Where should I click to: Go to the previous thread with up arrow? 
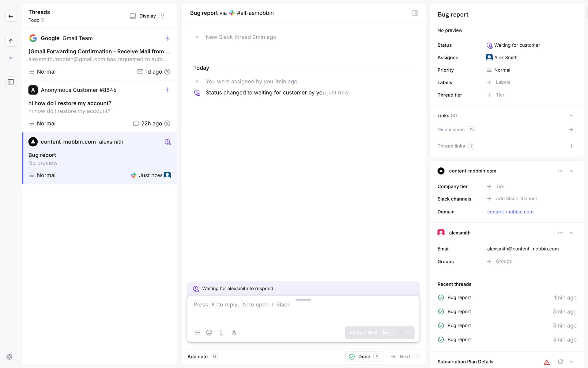pyautogui.click(x=11, y=41)
